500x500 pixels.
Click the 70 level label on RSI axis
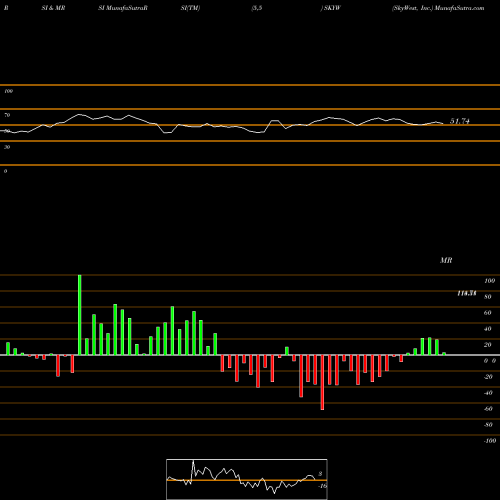7,115
